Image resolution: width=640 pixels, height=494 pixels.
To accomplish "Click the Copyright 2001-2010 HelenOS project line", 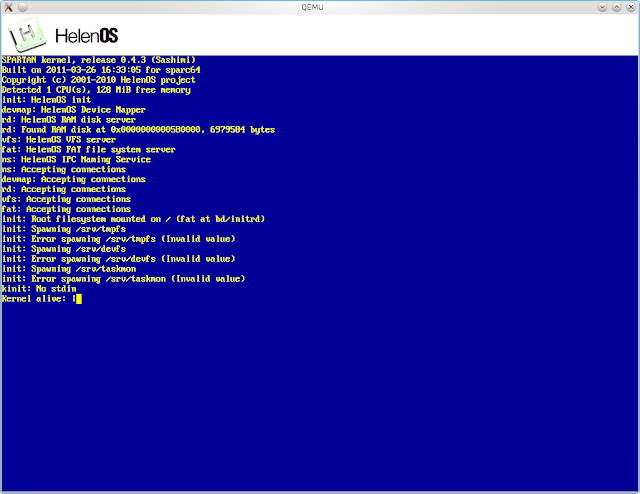I will (98, 80).
